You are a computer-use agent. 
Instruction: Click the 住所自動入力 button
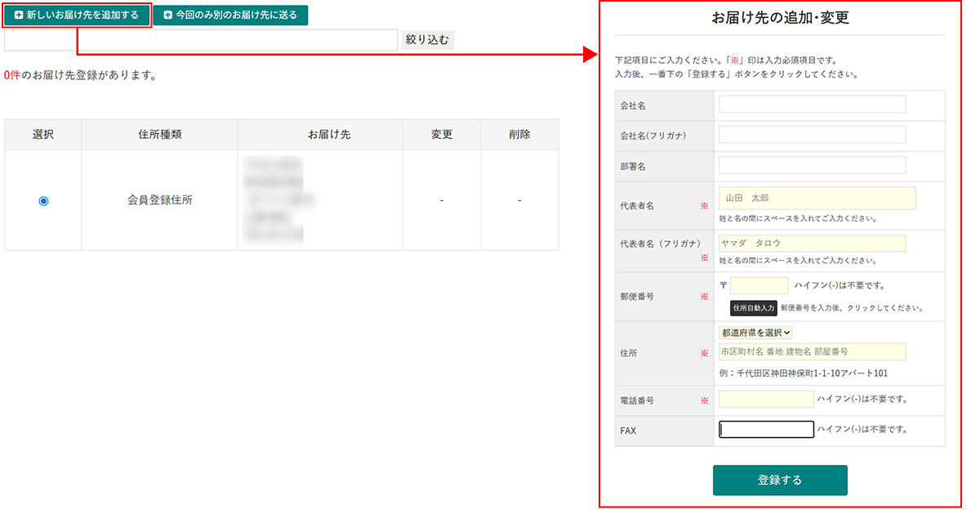click(753, 308)
